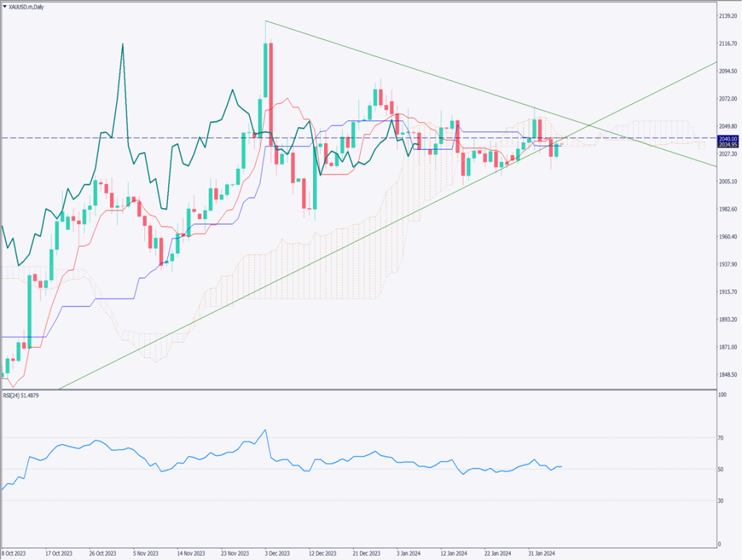Click the RSI 70 level label
Screen dimensions: 742x560
721,438
